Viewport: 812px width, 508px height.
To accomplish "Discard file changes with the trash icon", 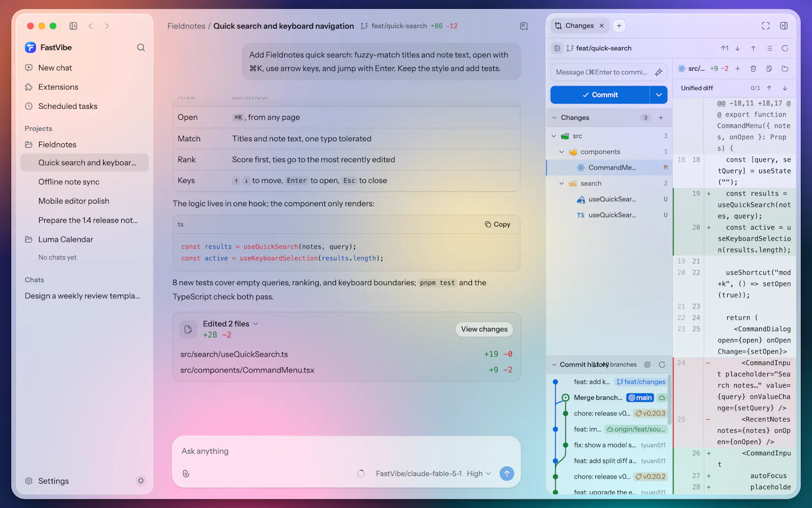I will pyautogui.click(x=753, y=69).
